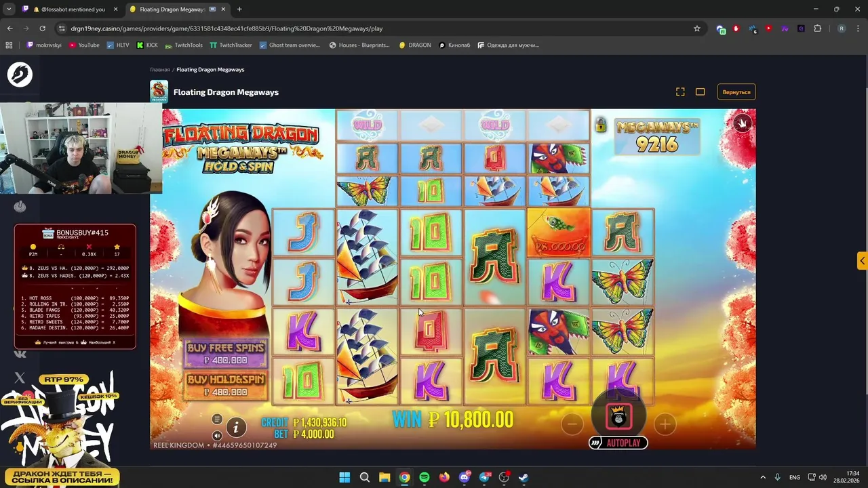Viewport: 868px width, 488px height.
Task: Expand the tab search dropdown
Action: 9,9
